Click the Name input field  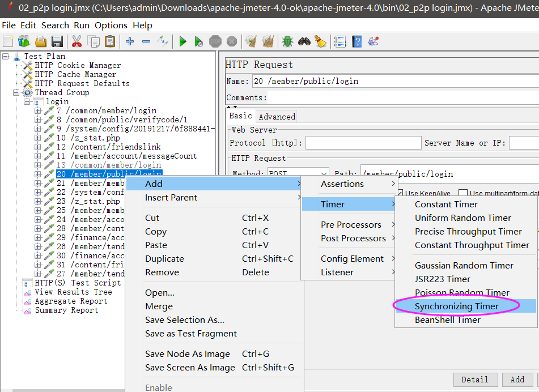(x=395, y=81)
